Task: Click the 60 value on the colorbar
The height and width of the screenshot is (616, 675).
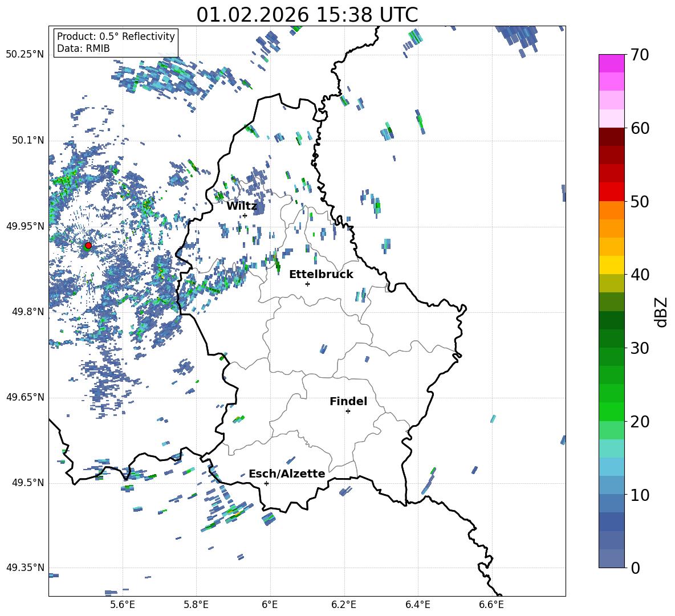Action: click(640, 128)
